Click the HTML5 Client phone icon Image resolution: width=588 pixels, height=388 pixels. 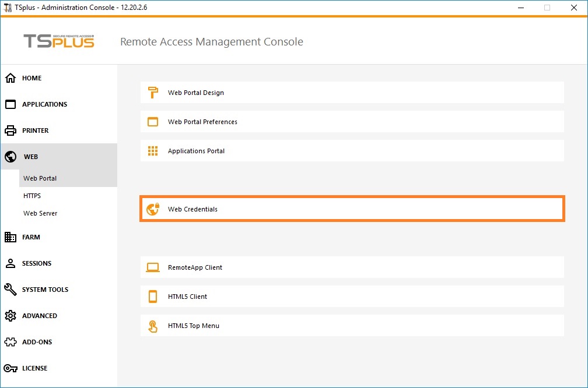pos(153,297)
